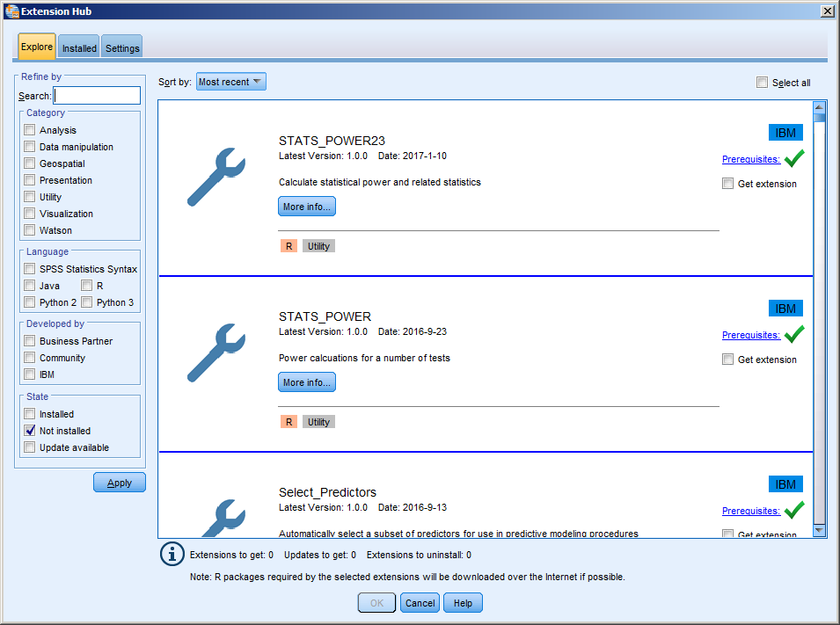Open the Prerequisites link for STATS_POWER
The width and height of the screenshot is (840, 625).
pyautogui.click(x=750, y=335)
